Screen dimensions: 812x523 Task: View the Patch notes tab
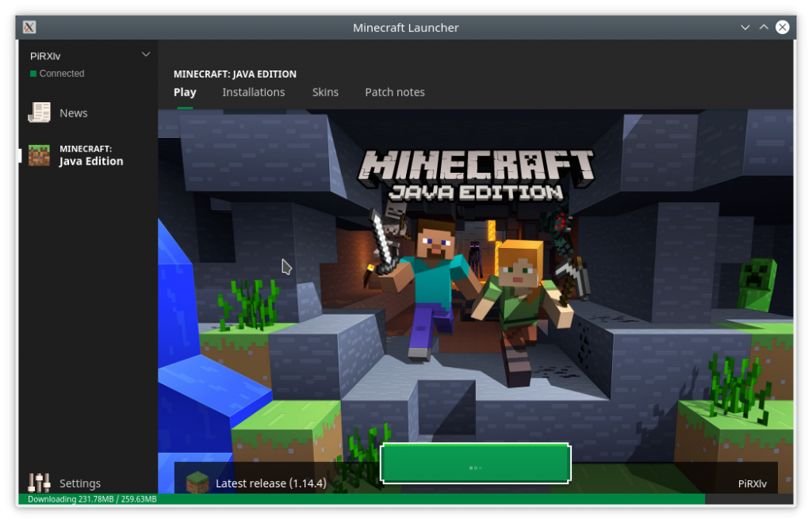pos(395,92)
